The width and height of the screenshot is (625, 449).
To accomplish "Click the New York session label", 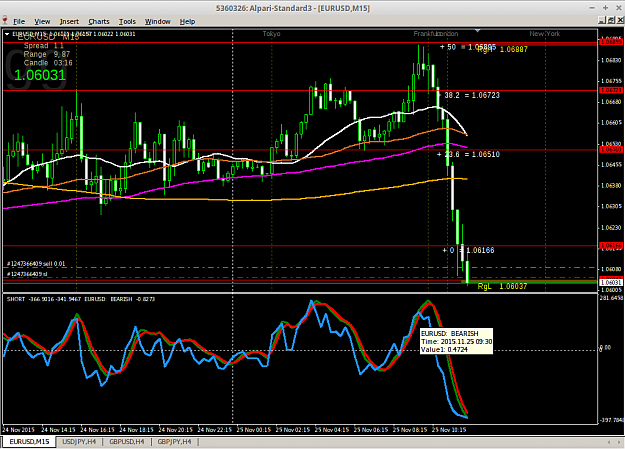I will [x=544, y=34].
